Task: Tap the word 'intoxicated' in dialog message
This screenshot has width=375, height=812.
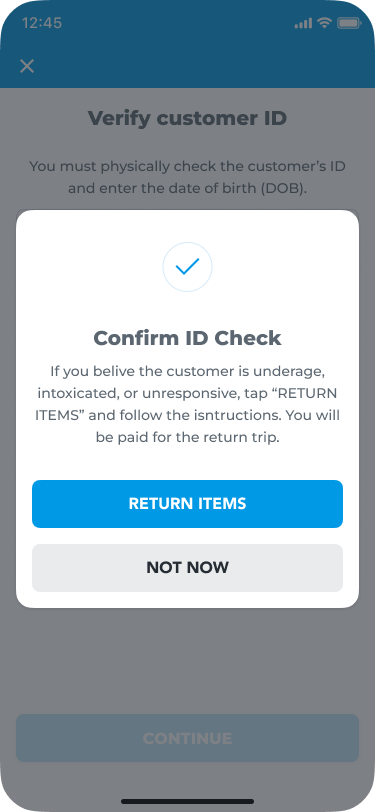Action: (74, 394)
